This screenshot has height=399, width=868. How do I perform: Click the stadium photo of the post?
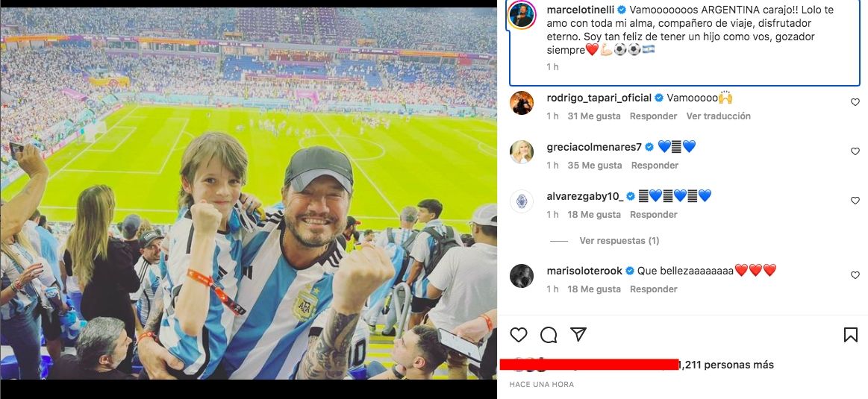(x=249, y=194)
